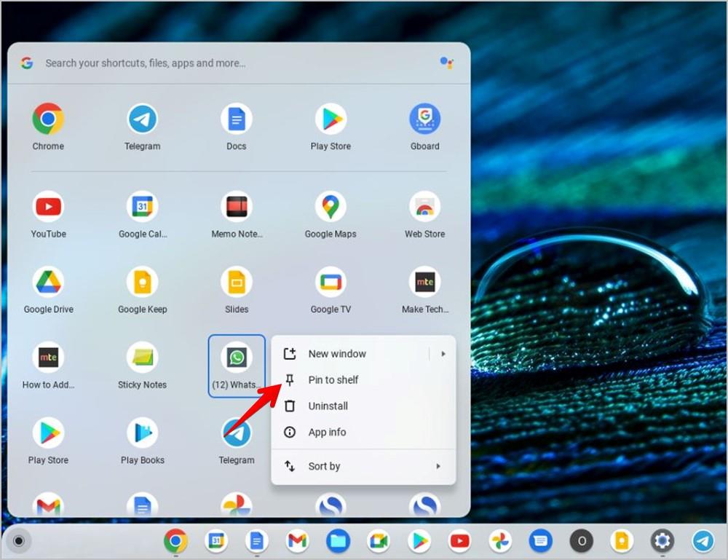Open Gmail from the shelf

297,541
